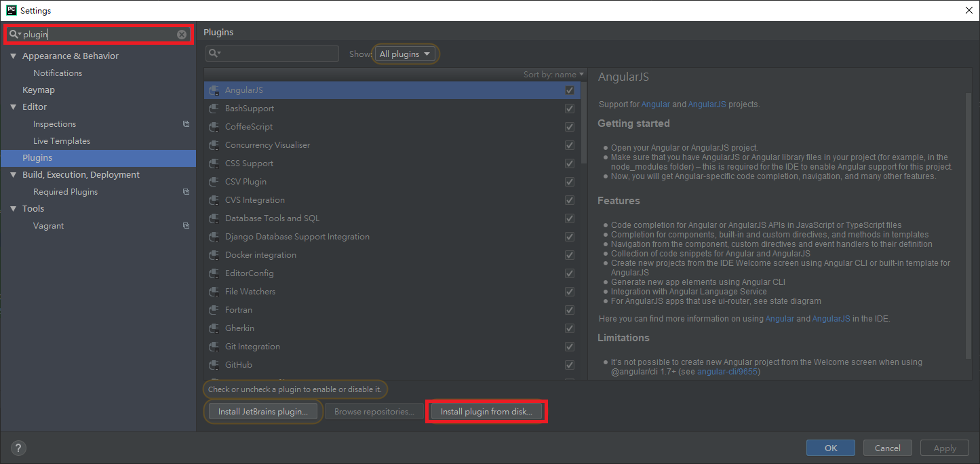Open Live Templates settings page

pos(62,141)
